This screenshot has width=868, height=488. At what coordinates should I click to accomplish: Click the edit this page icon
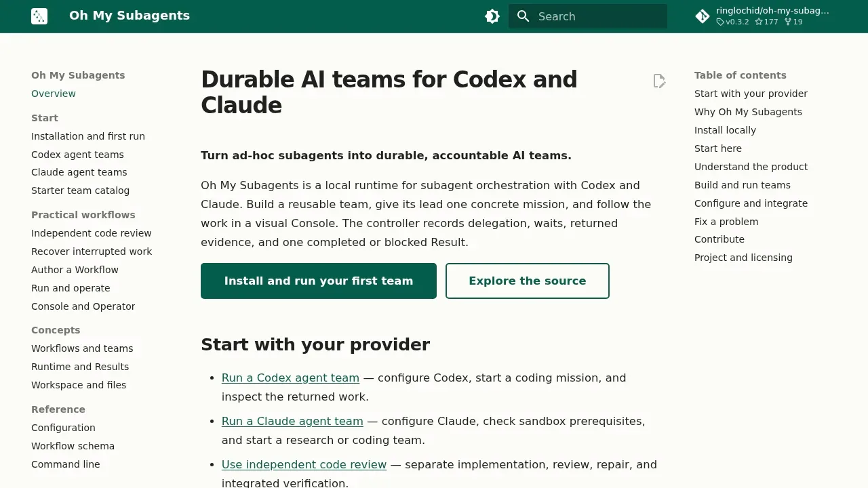pyautogui.click(x=659, y=81)
